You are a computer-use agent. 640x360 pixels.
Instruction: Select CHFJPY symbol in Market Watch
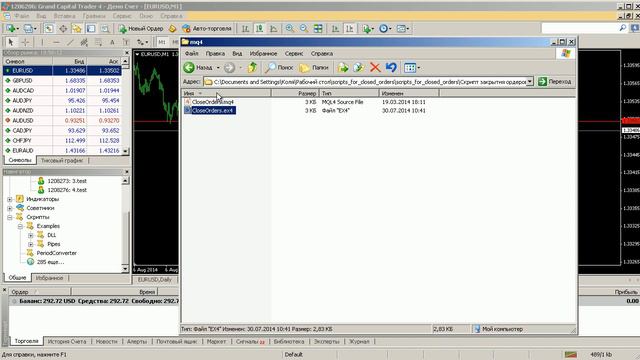click(62, 140)
